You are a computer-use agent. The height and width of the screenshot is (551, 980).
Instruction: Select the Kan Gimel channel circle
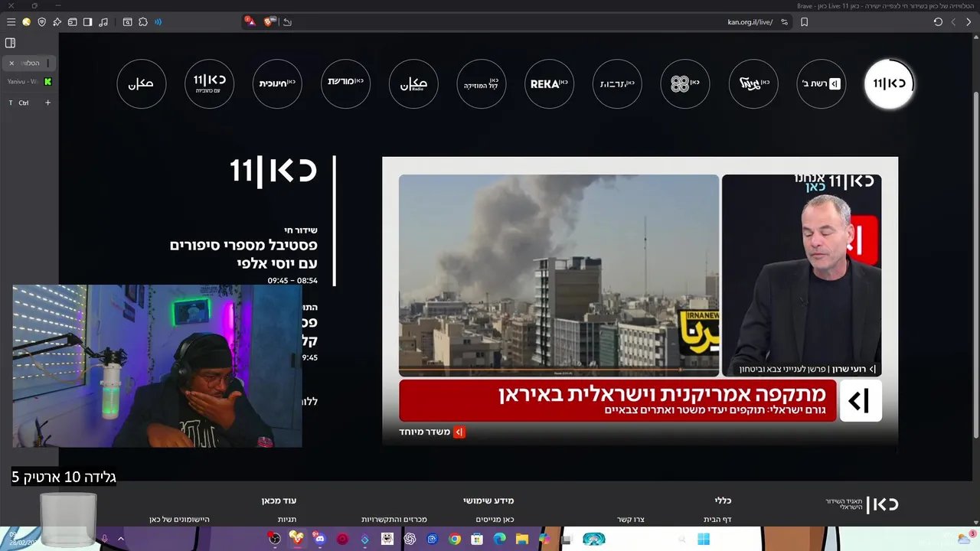753,83
